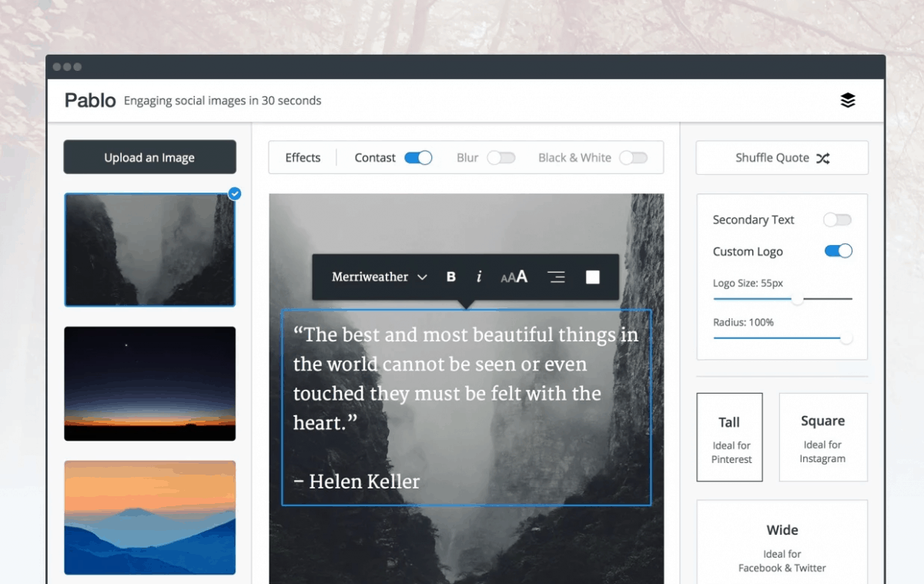The width and height of the screenshot is (924, 584).
Task: Click the Effects label in toolbar
Action: (303, 158)
